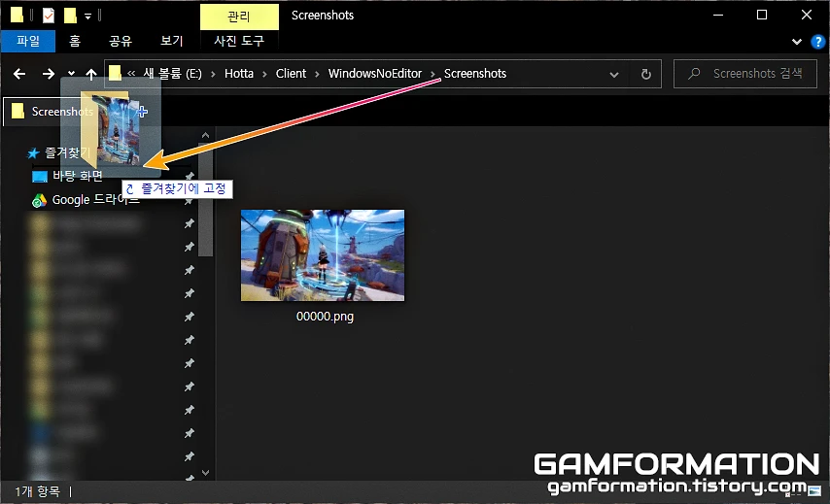Viewport: 830px width, 504px height.
Task: Click the 1개 항목 status text
Action: 38,491
